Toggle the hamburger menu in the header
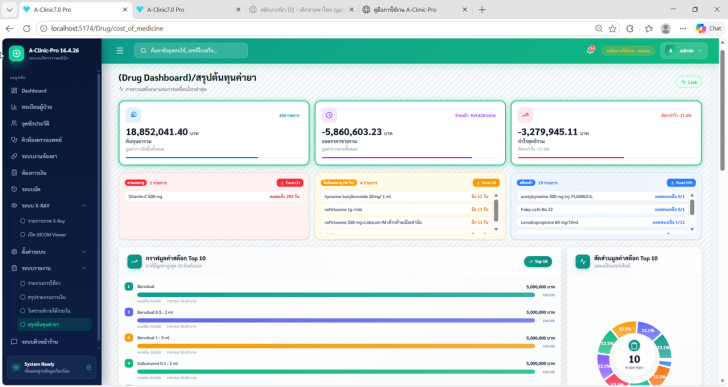The height and width of the screenshot is (387, 728). point(120,51)
